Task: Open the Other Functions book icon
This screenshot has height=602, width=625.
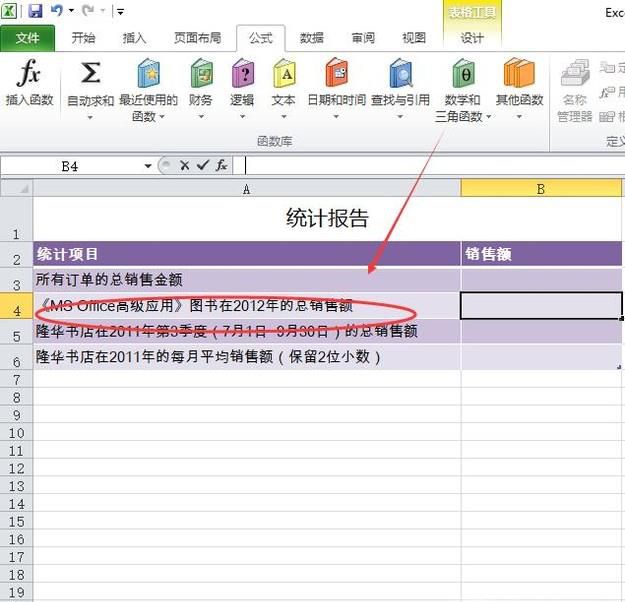Action: click(x=519, y=73)
